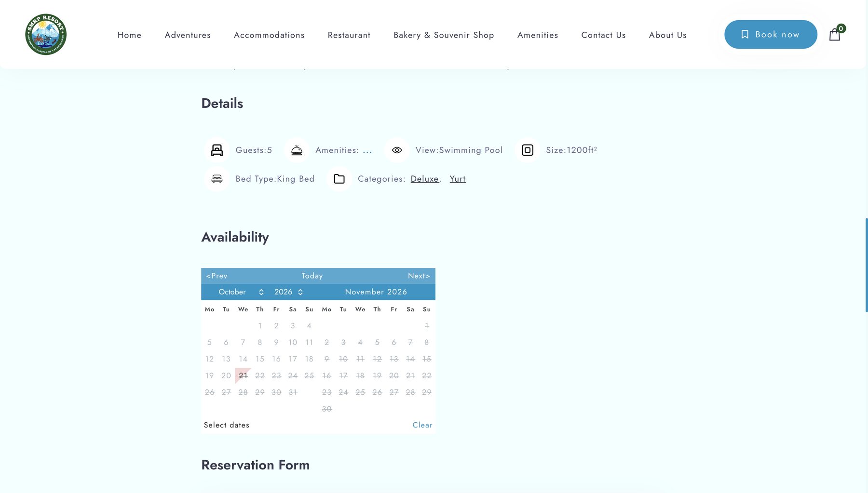868x493 pixels.
Task: Open the Restaurant page
Action: pyautogui.click(x=349, y=35)
